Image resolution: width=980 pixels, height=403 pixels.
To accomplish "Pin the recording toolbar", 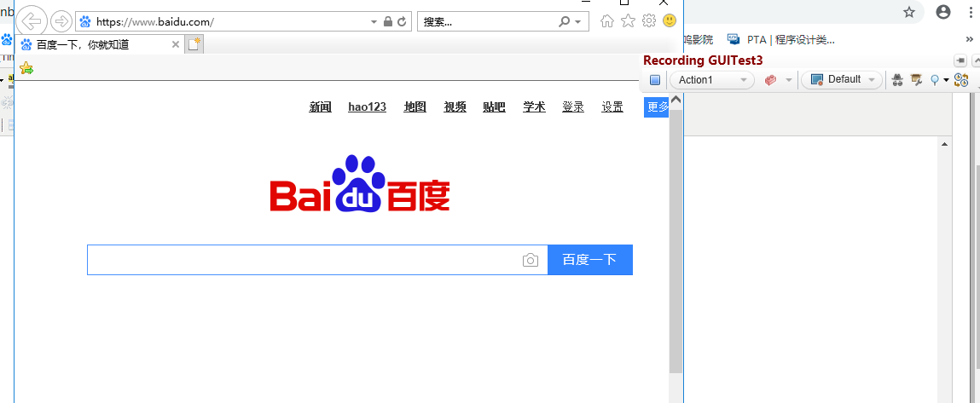I will click(x=960, y=60).
